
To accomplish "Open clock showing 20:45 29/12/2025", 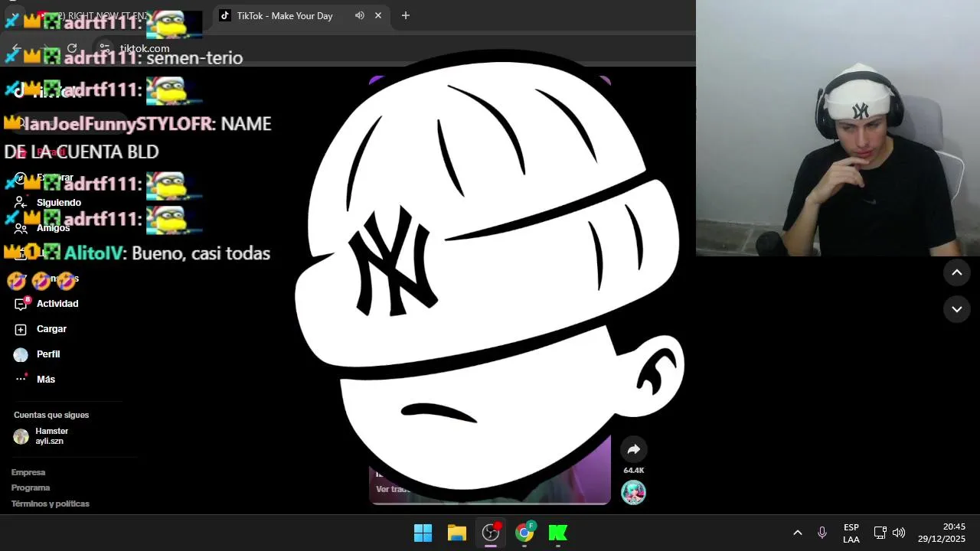I will click(x=942, y=533).
